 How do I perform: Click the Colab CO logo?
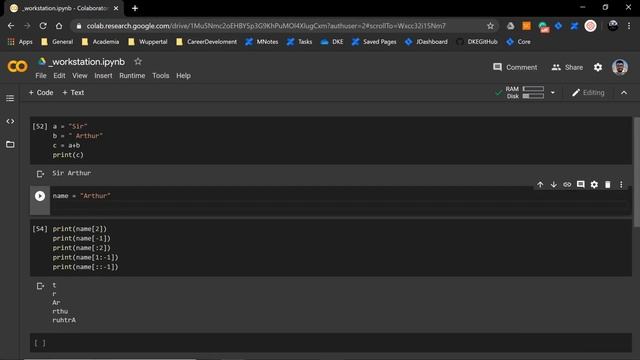click(18, 66)
